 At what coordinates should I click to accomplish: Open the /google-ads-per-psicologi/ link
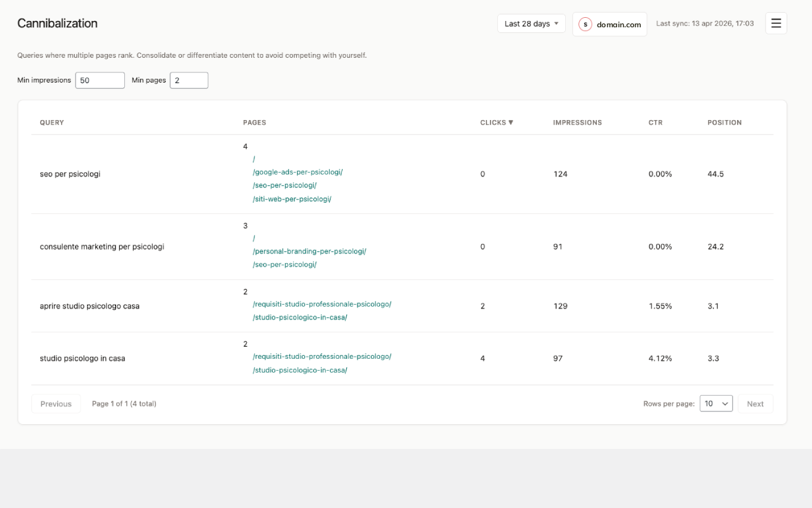[298, 171]
